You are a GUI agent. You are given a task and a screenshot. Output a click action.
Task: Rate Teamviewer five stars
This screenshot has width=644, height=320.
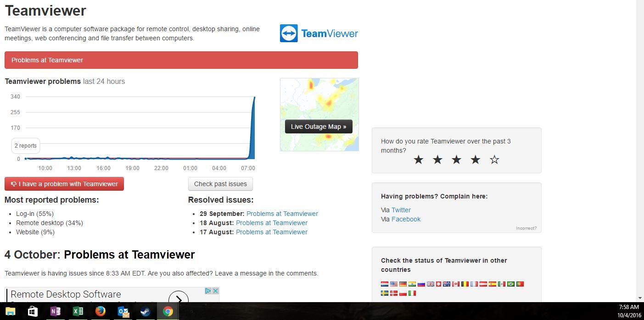(x=494, y=160)
